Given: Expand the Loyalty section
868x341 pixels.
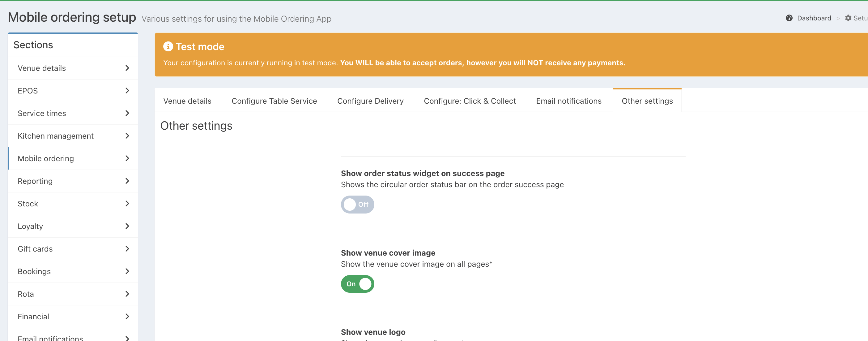Looking at the screenshot, I should click(30, 226).
